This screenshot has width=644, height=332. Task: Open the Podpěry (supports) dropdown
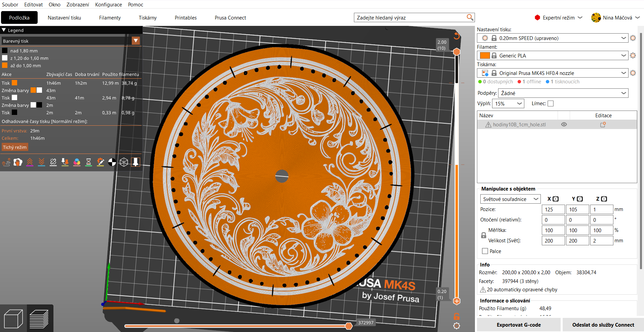[x=563, y=93]
